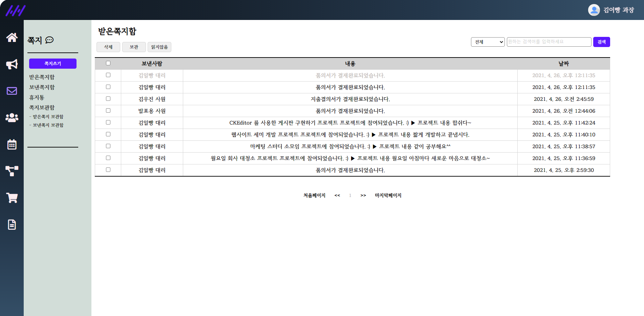
Task: Open the people group icon in sidebar
Action: point(12,118)
